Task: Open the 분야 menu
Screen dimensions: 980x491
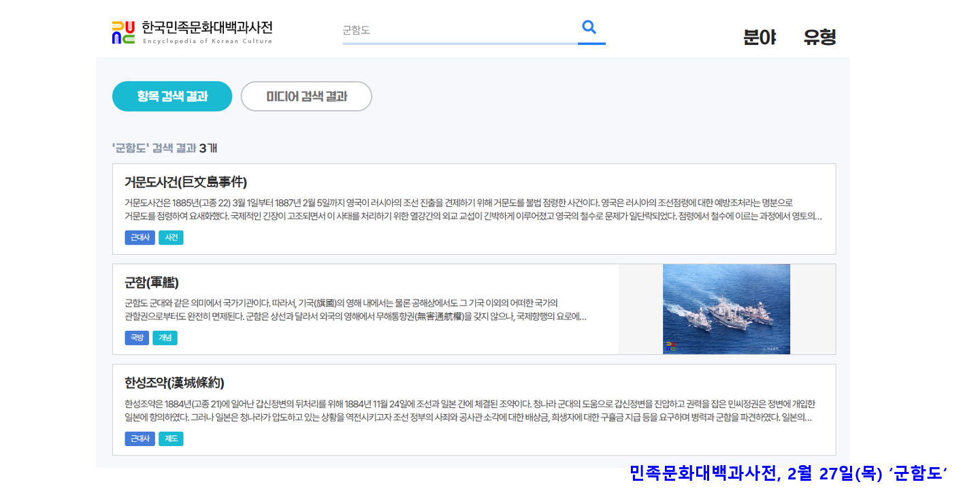Action: 759,37
